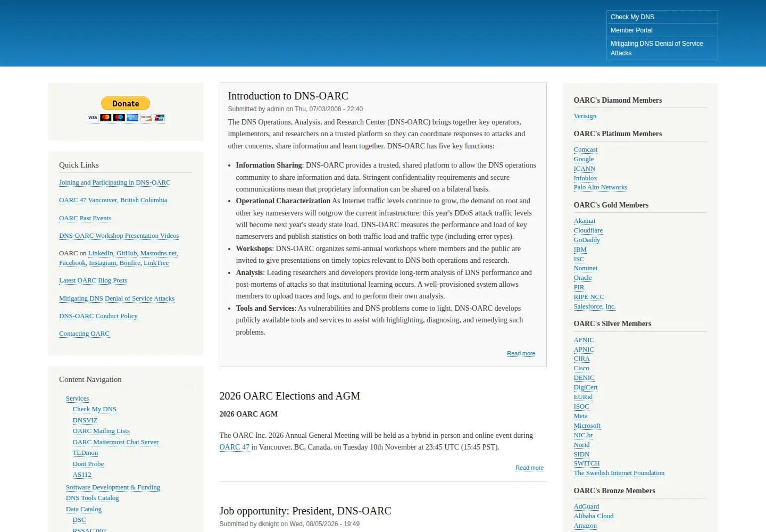Viewport: 766px width, 532px height.
Task: Follow the GitHub link
Action: 127,253
